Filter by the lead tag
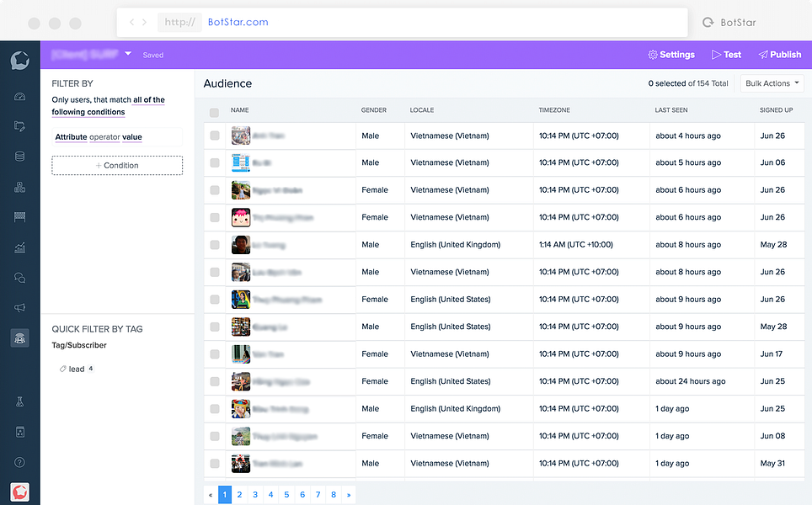The height and width of the screenshot is (505, 812). tap(76, 369)
